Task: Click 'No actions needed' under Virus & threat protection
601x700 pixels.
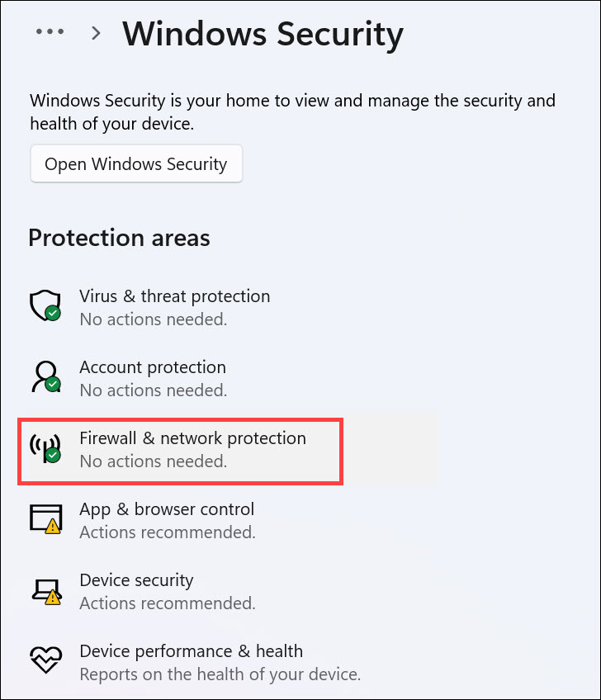Action: 153,319
